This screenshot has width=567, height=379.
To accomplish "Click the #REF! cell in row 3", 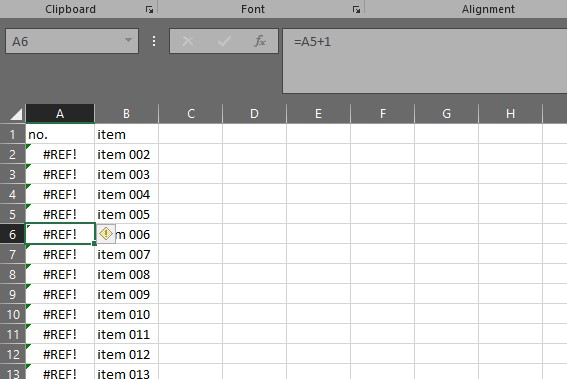I will tap(60, 174).
